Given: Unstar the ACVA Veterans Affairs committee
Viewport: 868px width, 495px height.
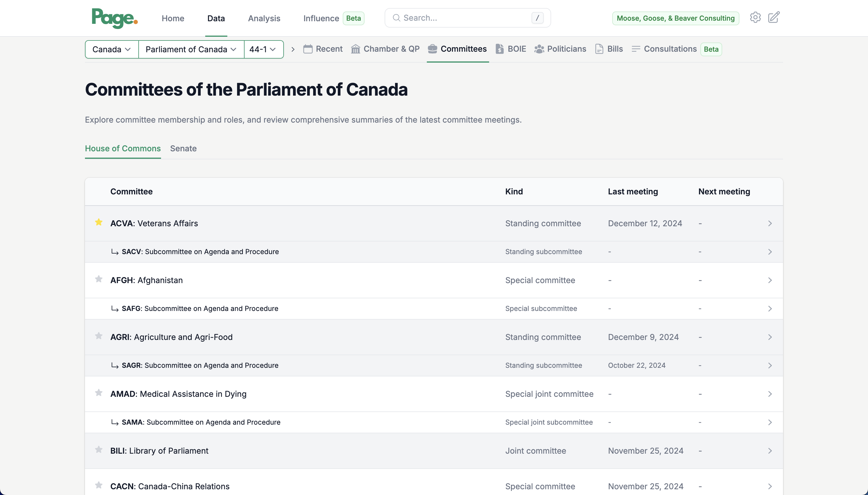Looking at the screenshot, I should pyautogui.click(x=98, y=222).
